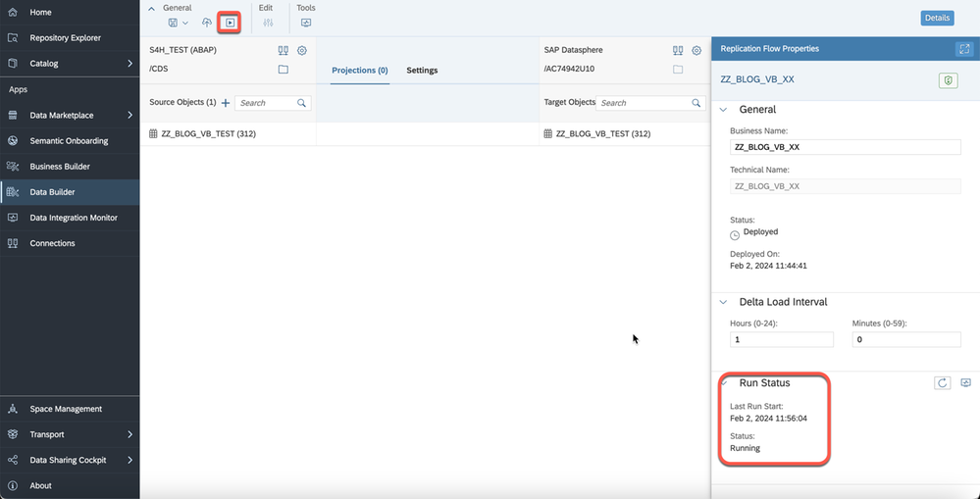Open Catalog in the sidebar
Screen dimensions: 980x499
(70, 64)
